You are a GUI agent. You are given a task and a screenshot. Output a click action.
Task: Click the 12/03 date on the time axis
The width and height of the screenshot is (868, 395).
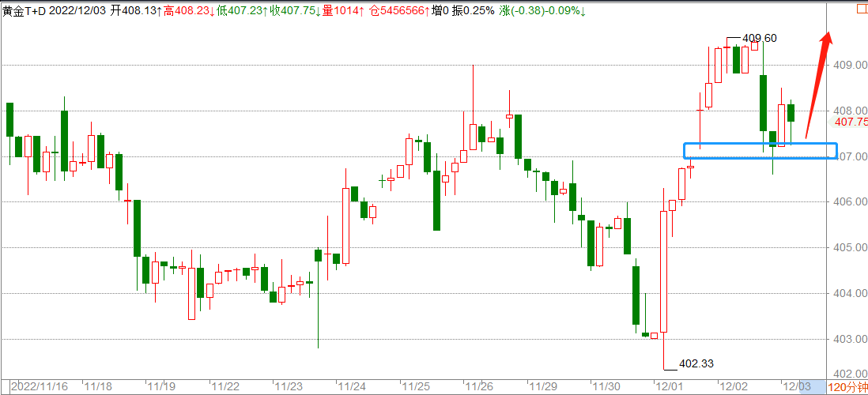pyautogui.click(x=796, y=386)
